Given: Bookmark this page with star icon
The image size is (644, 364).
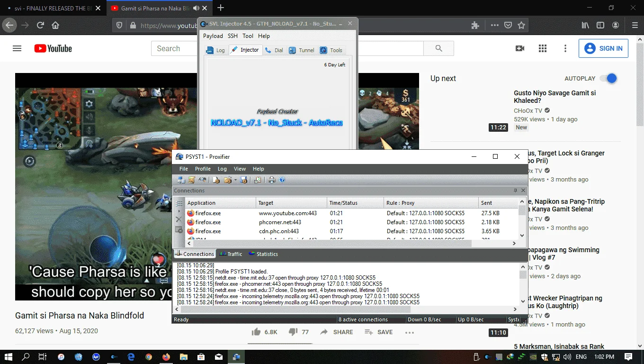Looking at the screenshot, I should coord(521,25).
